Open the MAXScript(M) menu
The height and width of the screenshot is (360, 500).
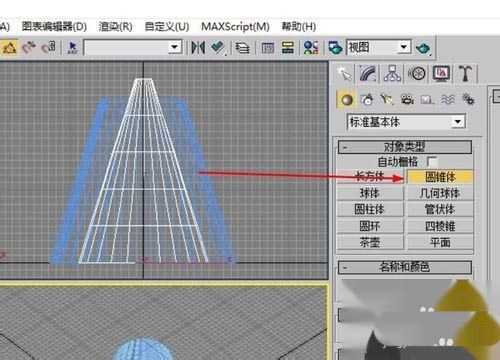235,27
